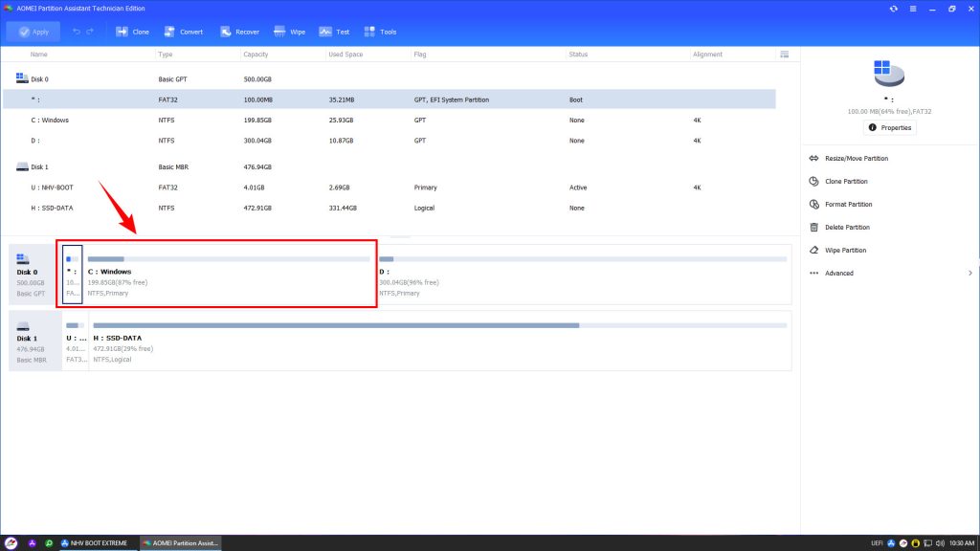Screen dimensions: 980x551
Task: Select Disk 1 block in disk map
Action: click(34, 342)
